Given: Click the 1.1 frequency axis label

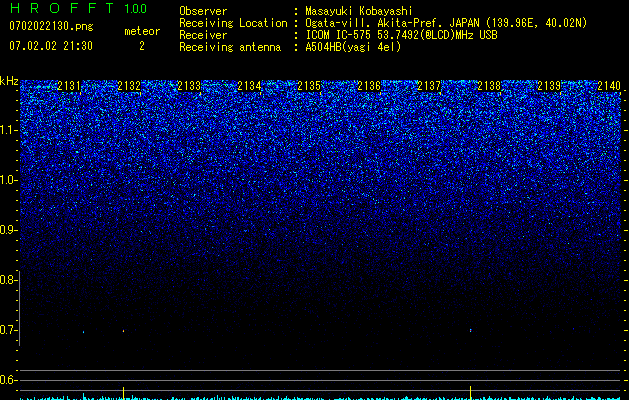Looking at the screenshot, I should point(8,130).
